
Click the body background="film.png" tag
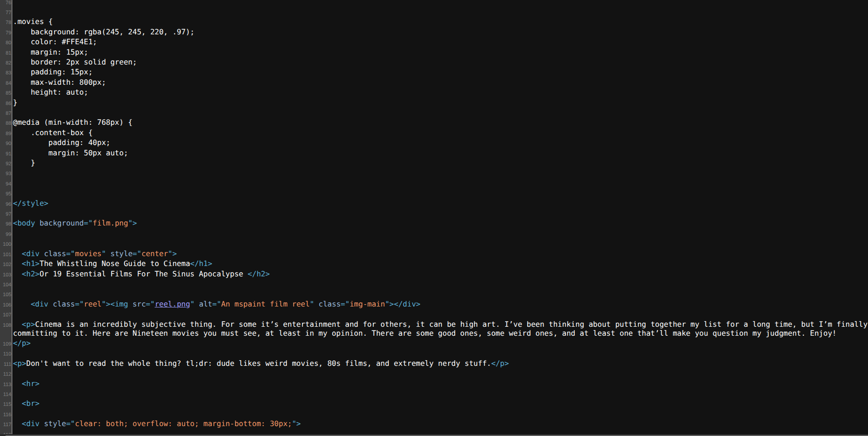tap(75, 223)
